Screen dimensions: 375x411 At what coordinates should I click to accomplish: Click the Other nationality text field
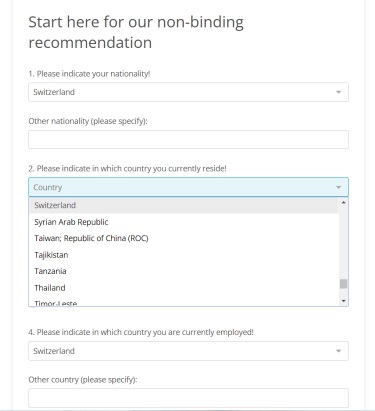[188, 139]
